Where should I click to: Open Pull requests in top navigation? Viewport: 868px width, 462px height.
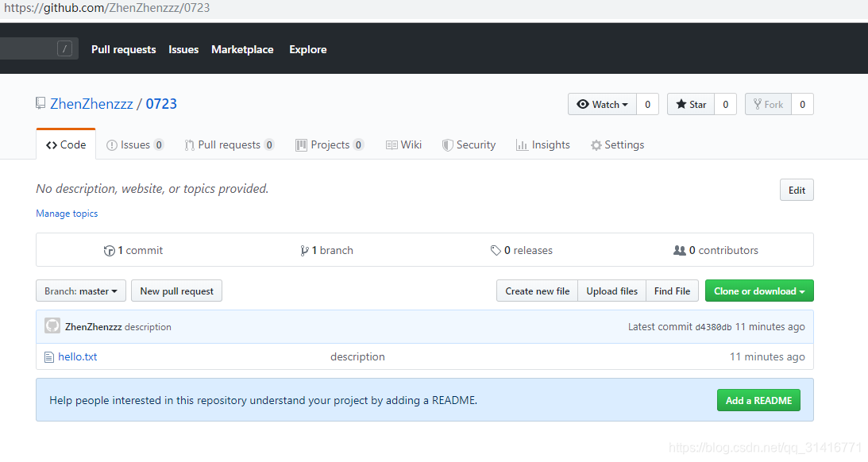point(123,49)
